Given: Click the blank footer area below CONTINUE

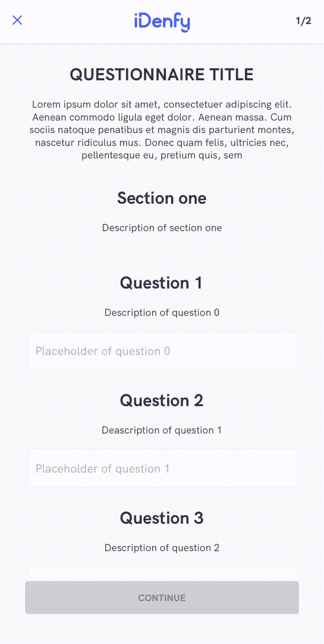Looking at the screenshot, I should pos(162,630).
